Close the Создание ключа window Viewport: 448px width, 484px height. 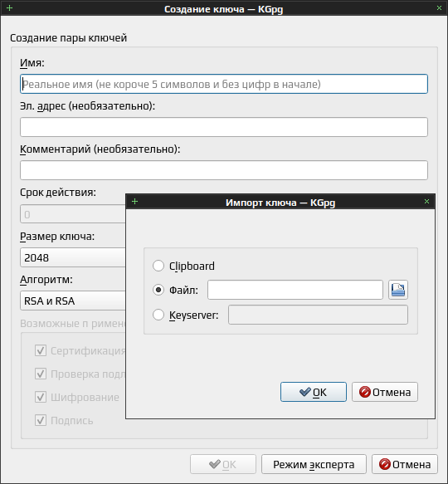(439, 8)
